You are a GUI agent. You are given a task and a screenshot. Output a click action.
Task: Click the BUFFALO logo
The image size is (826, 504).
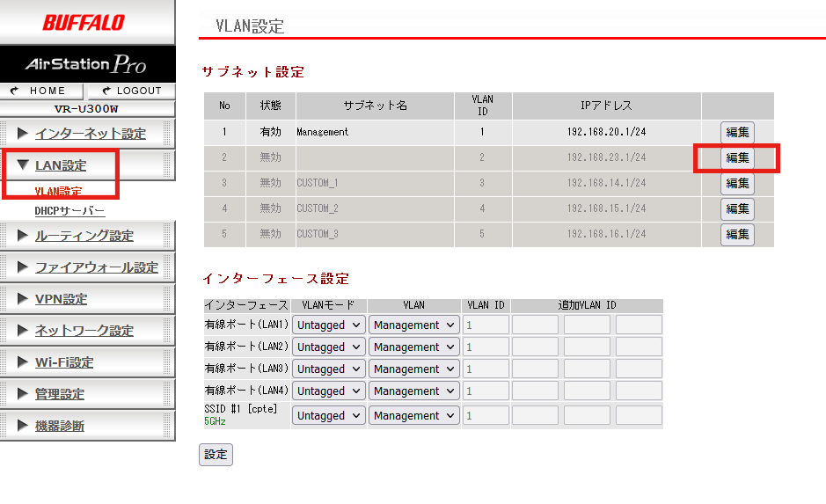click(84, 22)
